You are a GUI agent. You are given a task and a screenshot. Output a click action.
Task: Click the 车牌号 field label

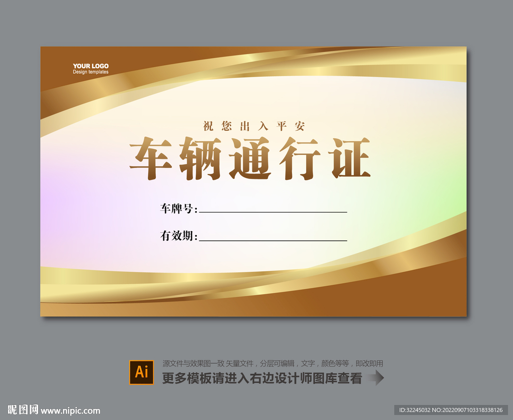[175, 207]
